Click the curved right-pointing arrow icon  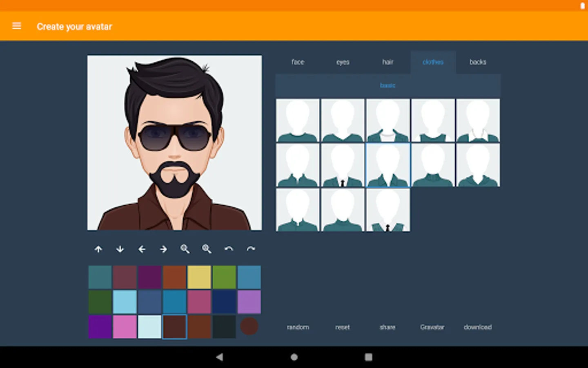point(251,249)
